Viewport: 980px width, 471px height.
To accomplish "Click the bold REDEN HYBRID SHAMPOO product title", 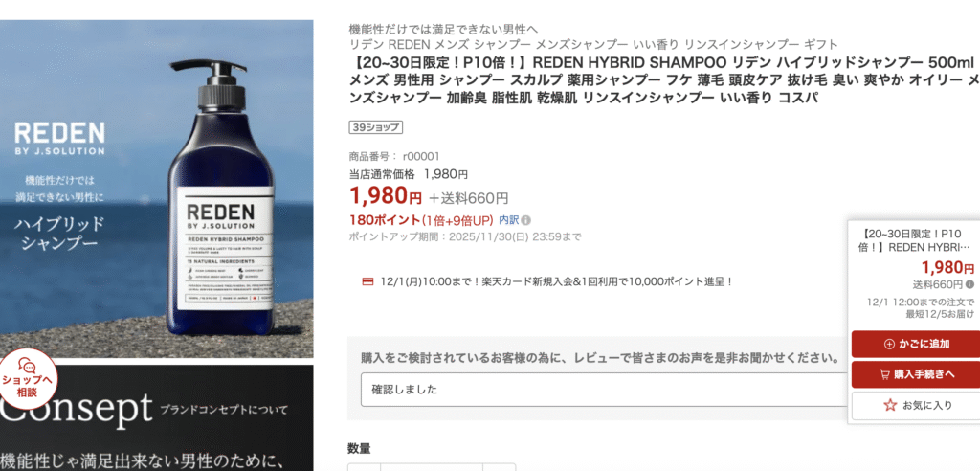I will (x=662, y=80).
